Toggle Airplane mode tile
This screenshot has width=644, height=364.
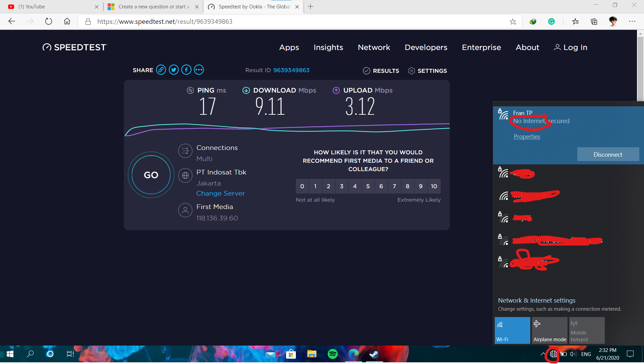pos(550,330)
